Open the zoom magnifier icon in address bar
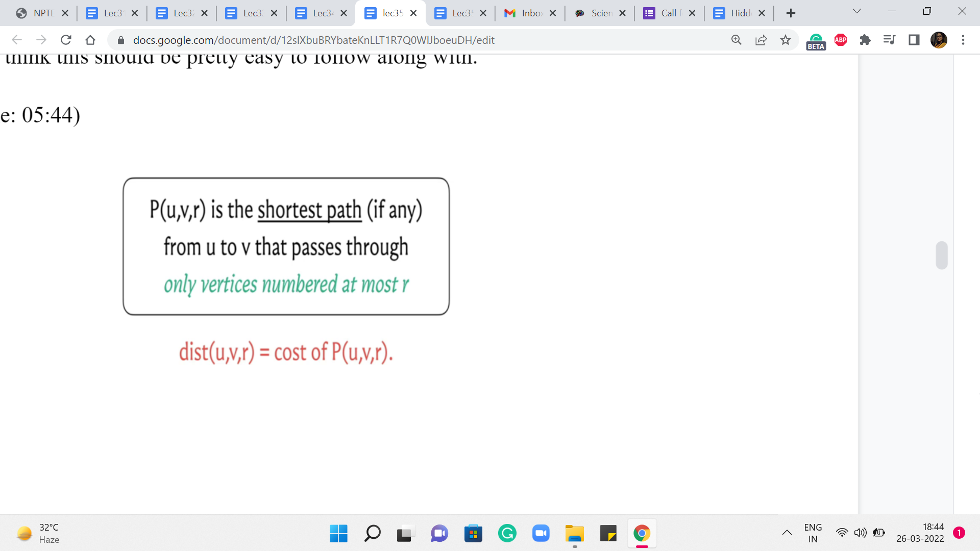980x551 pixels. [x=736, y=40]
